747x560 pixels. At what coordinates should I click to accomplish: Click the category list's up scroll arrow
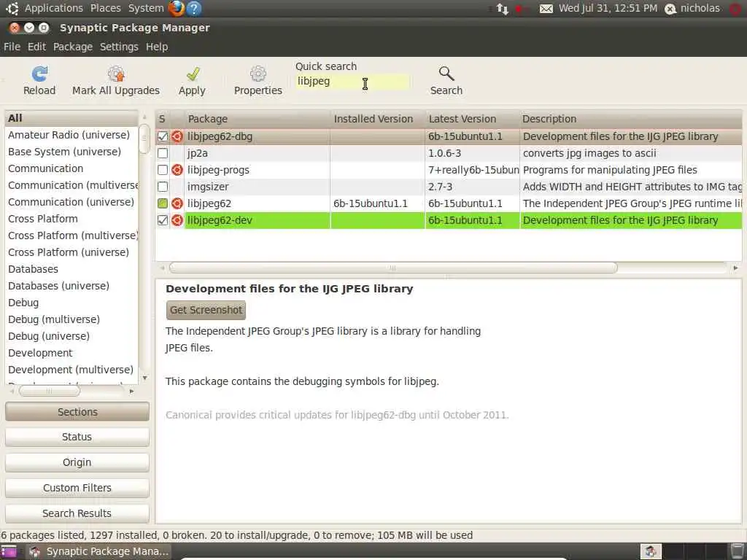click(x=144, y=117)
